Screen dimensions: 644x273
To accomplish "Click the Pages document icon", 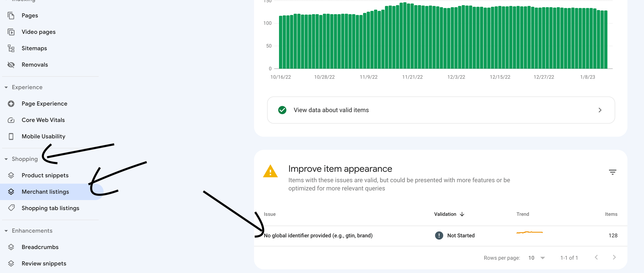I will coord(11,16).
